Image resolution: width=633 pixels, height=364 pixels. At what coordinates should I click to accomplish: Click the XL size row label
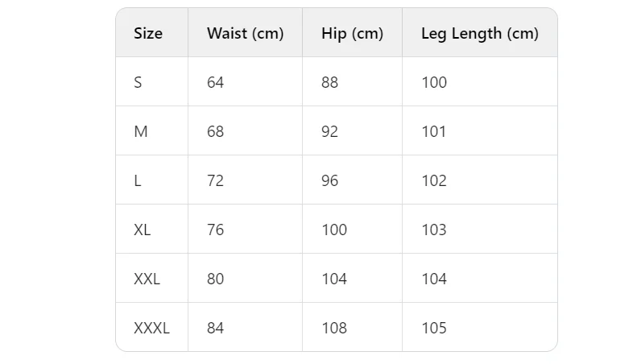(142, 230)
